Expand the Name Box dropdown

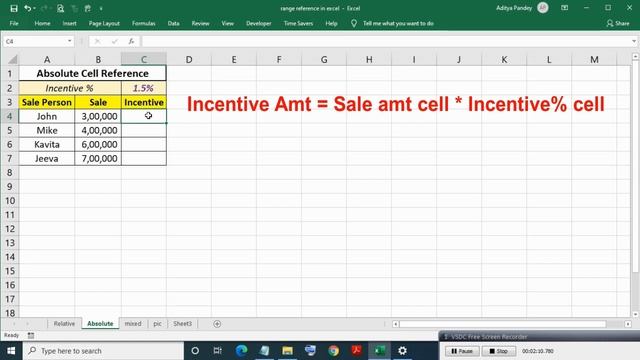tap(69, 41)
